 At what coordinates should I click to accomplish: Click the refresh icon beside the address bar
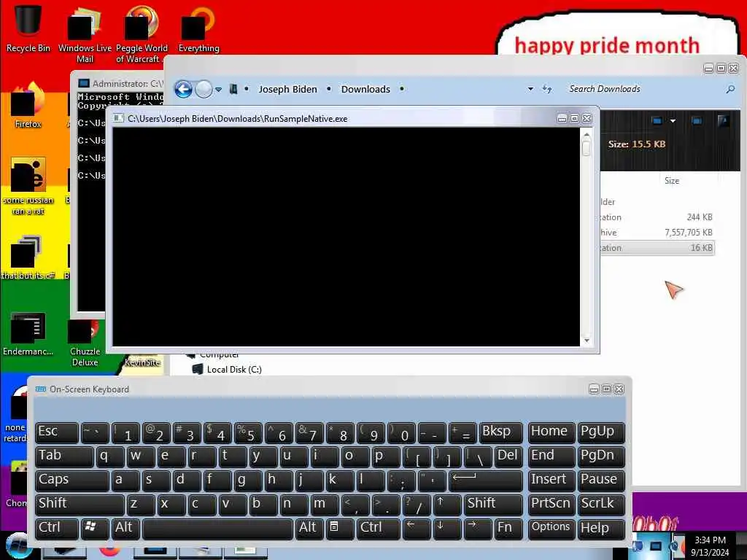point(547,89)
